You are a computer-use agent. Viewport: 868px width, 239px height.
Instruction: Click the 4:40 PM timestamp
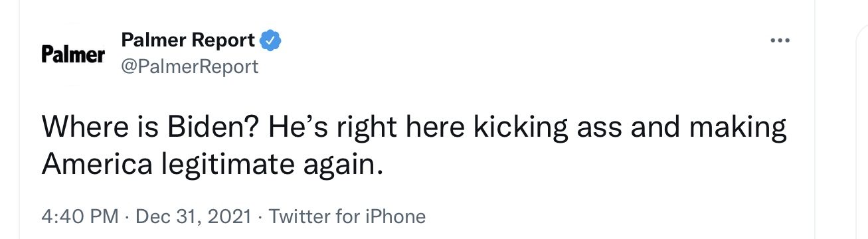pos(80,216)
